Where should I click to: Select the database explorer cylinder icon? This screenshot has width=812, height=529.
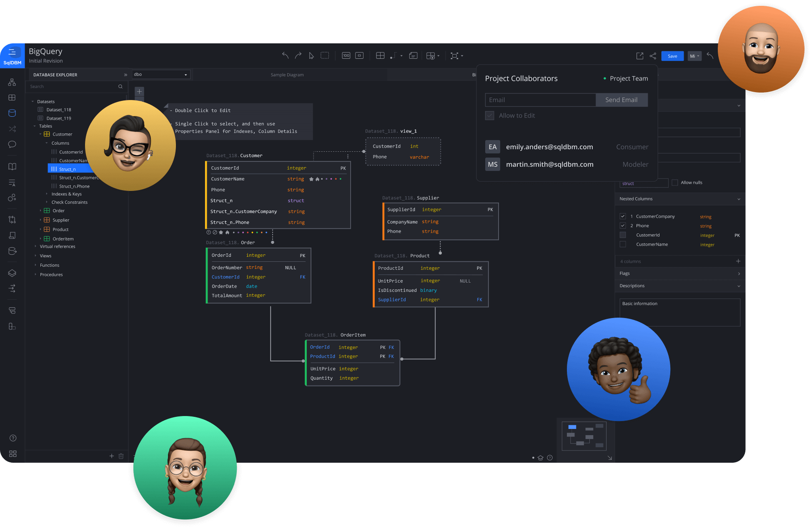(x=12, y=113)
